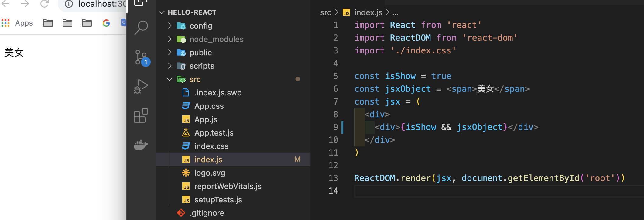
Task: Open the Search view in activity bar
Action: point(141,28)
